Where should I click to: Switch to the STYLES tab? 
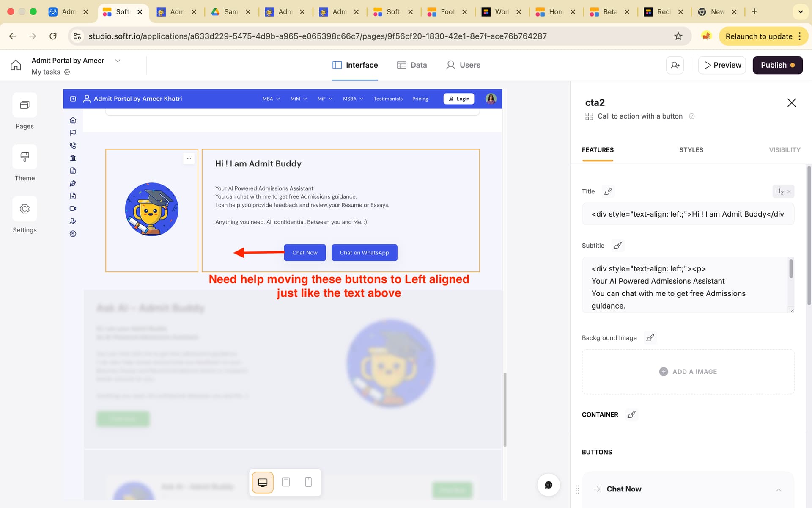tap(691, 150)
